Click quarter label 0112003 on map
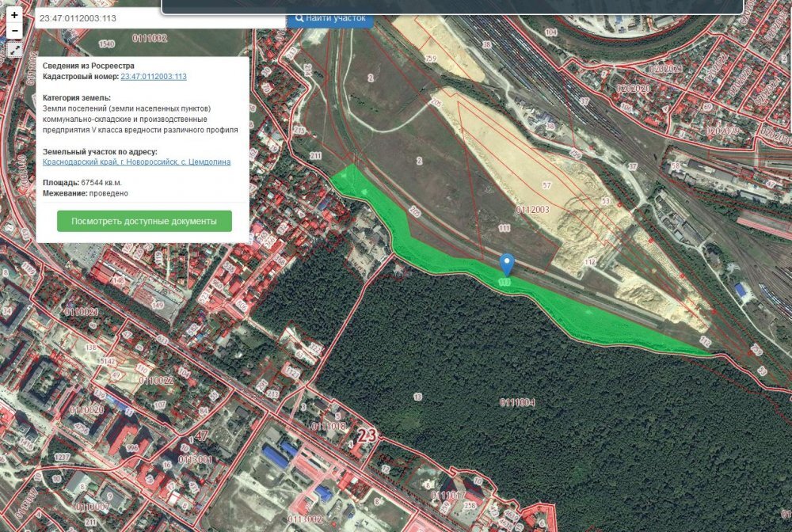 pos(532,210)
